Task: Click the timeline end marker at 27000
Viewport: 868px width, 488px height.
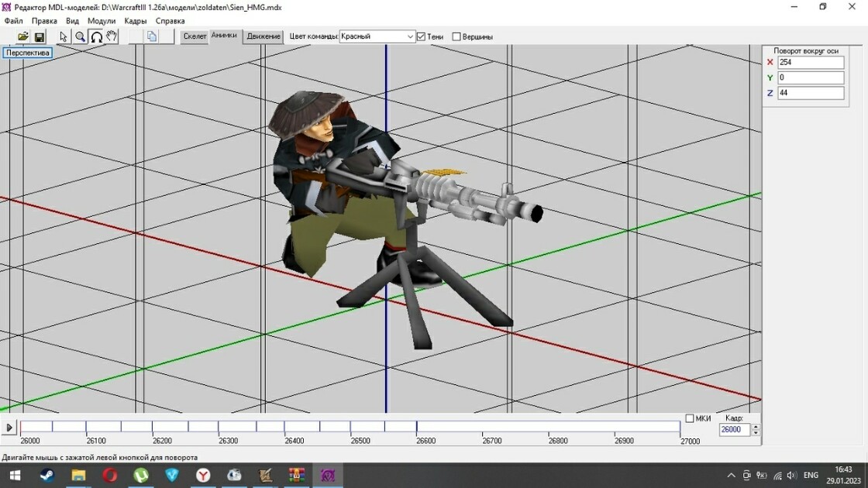Action: click(680, 427)
